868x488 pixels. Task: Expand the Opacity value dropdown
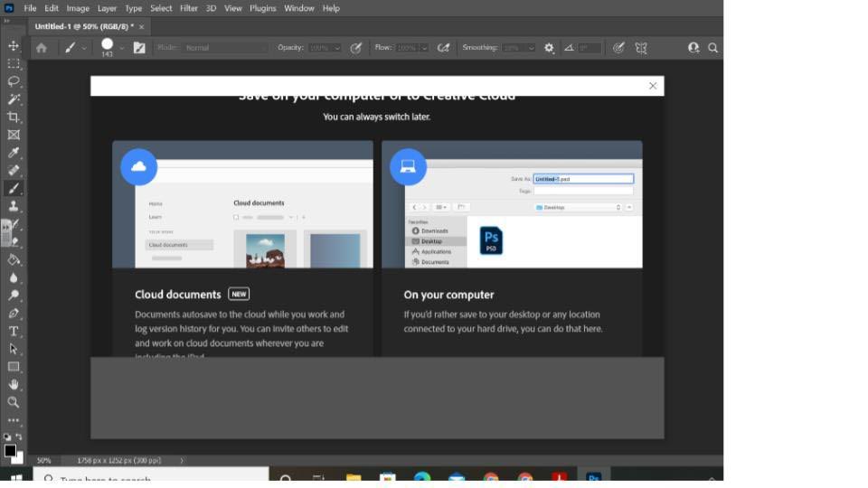coord(336,48)
